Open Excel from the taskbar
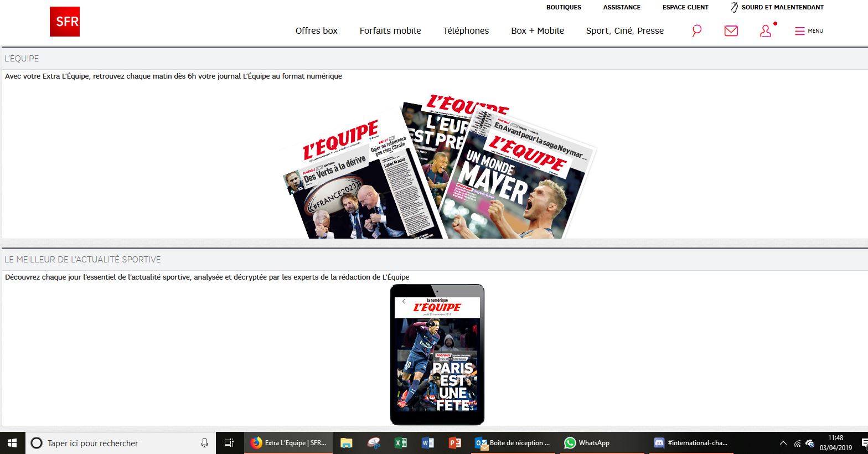The image size is (868, 454). [400, 443]
